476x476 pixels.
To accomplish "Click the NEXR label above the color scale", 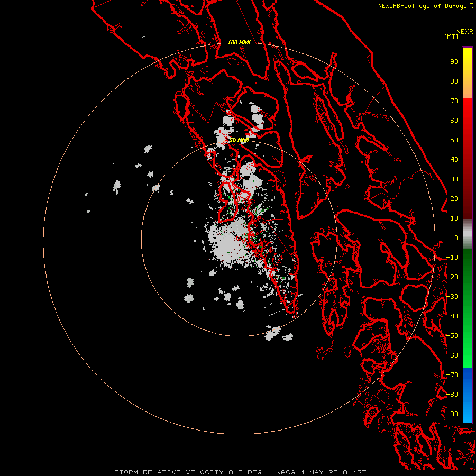I will 464,32.
